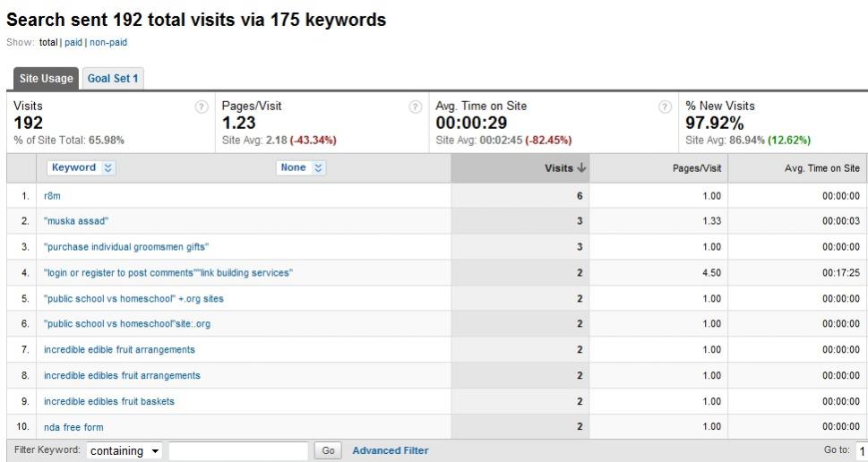Open the Advanced Filter link
This screenshot has height=462, width=868.
click(391, 450)
